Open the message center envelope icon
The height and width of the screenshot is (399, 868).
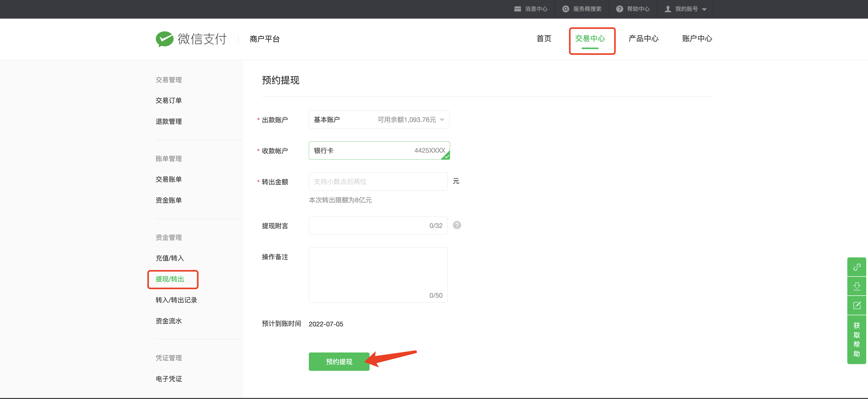[517, 9]
